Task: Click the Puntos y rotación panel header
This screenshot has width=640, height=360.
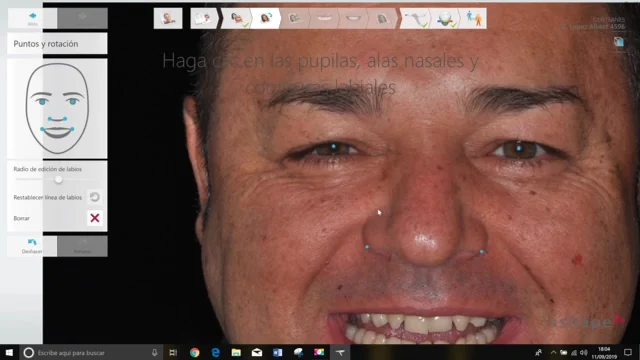Action: [57, 44]
